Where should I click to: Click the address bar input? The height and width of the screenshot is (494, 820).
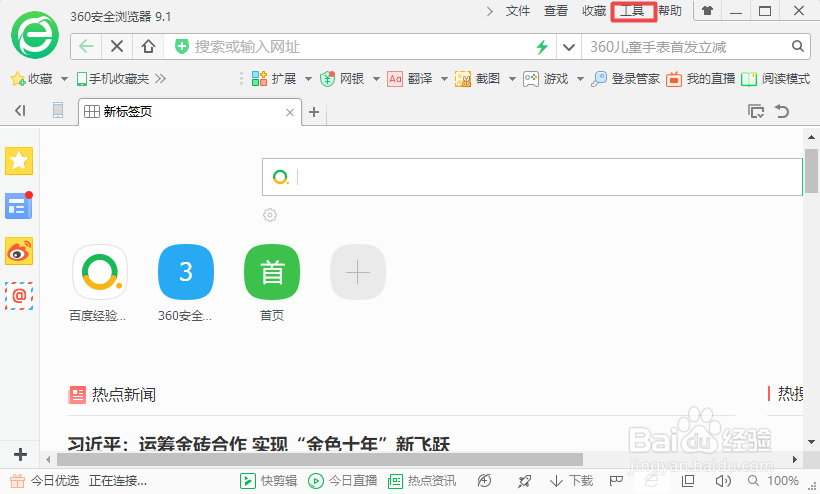(x=361, y=47)
